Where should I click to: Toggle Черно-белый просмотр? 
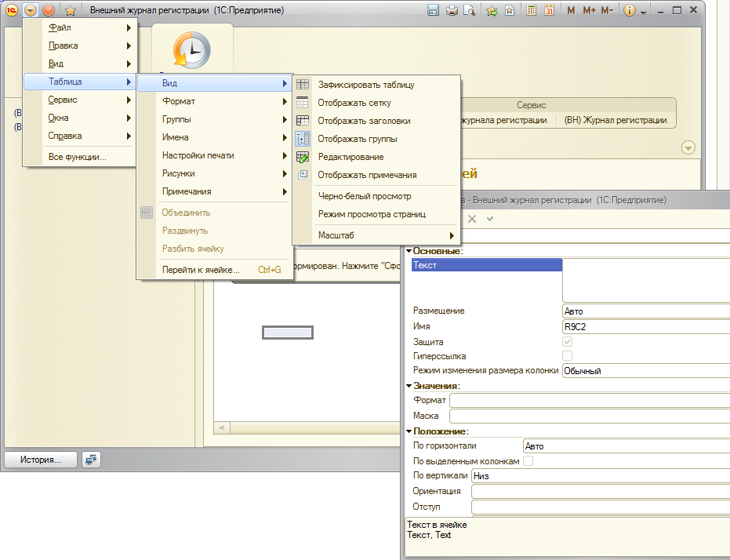376,196
